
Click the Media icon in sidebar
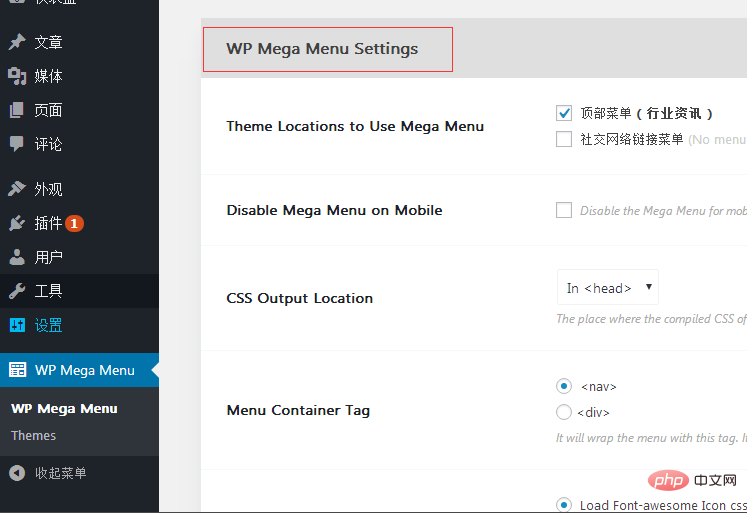(17, 76)
